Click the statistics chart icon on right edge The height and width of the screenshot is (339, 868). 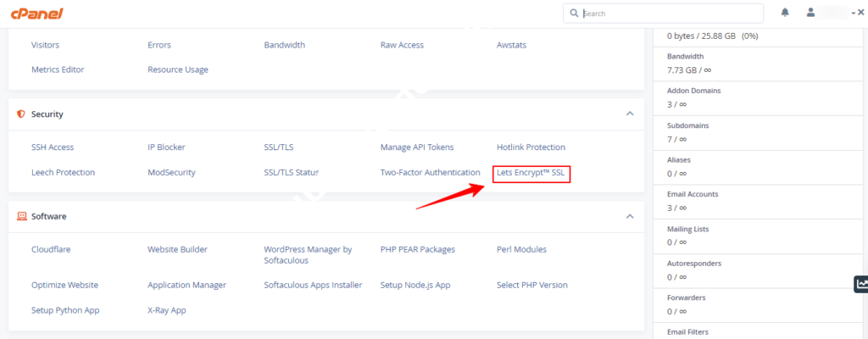point(861,284)
